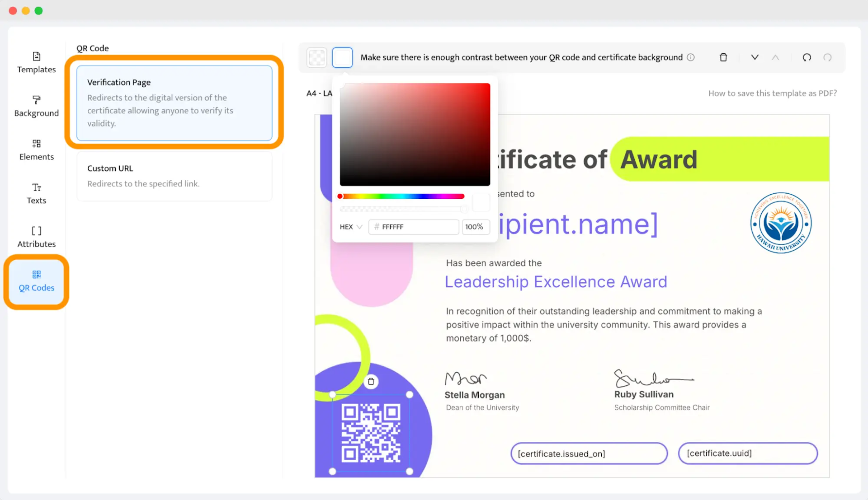Open the Attributes panel
Screen dimensions: 868x500
click(36, 236)
